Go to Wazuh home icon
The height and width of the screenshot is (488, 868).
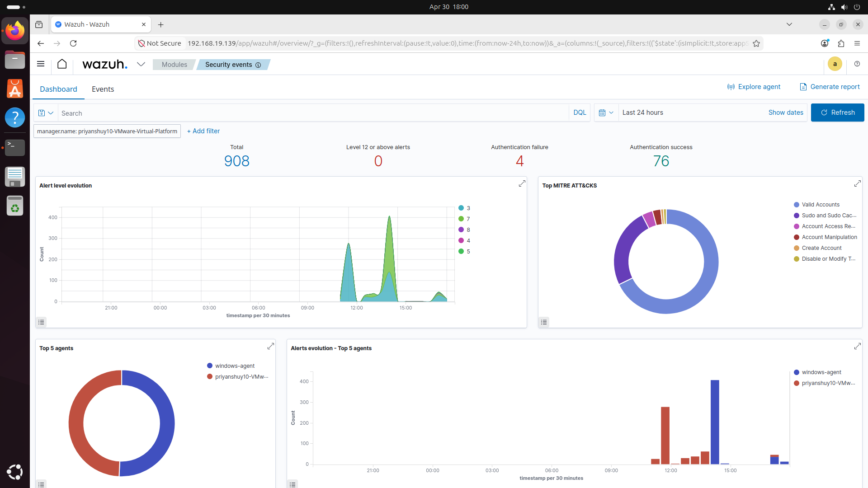click(x=62, y=64)
